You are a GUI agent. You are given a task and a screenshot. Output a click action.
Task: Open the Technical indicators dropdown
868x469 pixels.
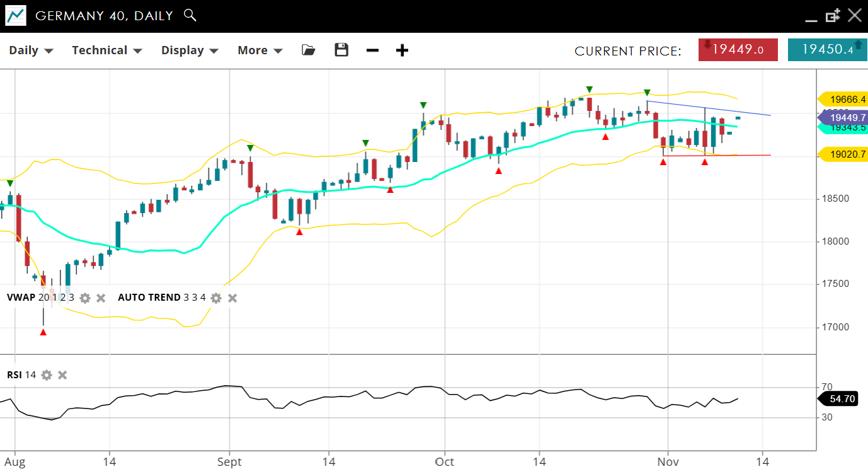pos(106,50)
